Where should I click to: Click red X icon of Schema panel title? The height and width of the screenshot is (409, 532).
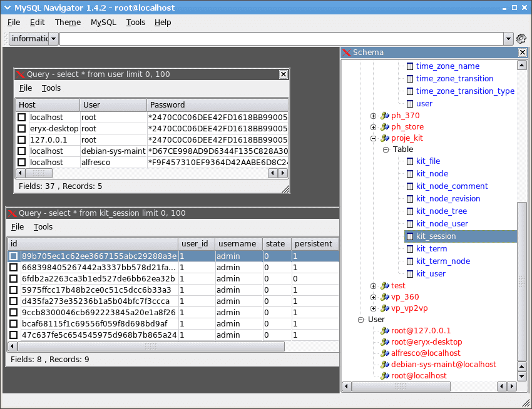point(346,53)
